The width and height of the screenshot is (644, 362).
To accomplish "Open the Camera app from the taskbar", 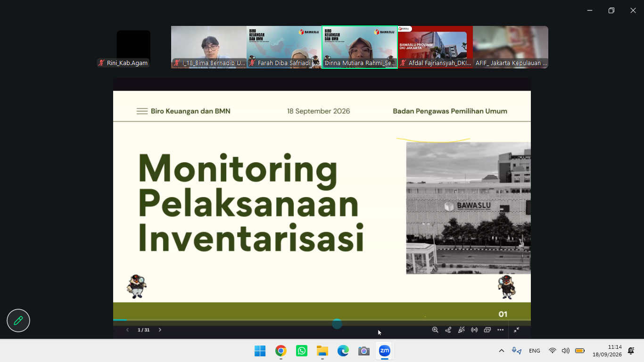I will tap(364, 351).
